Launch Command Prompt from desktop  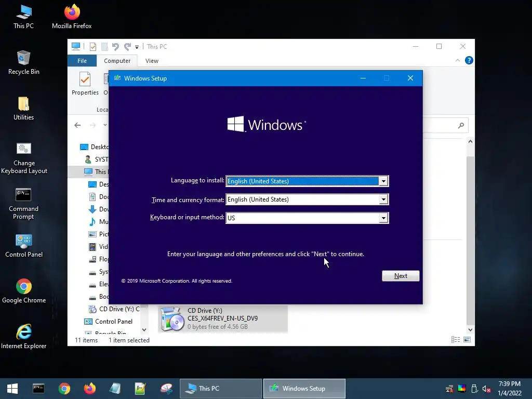pyautogui.click(x=23, y=204)
